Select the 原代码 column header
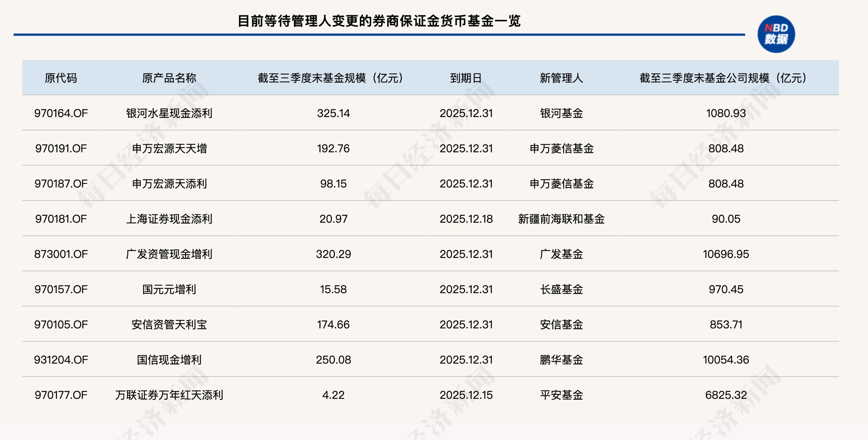The width and height of the screenshot is (868, 440). tap(61, 77)
